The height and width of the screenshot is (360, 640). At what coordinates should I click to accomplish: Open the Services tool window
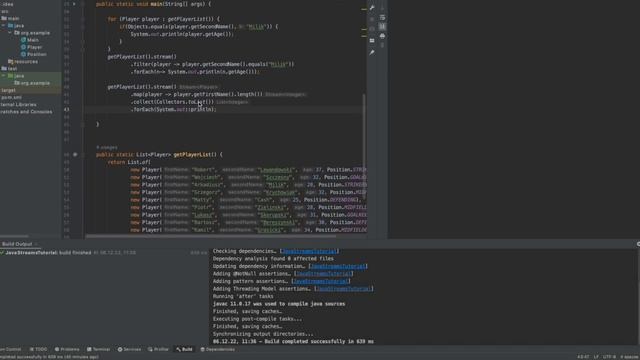tap(129, 349)
